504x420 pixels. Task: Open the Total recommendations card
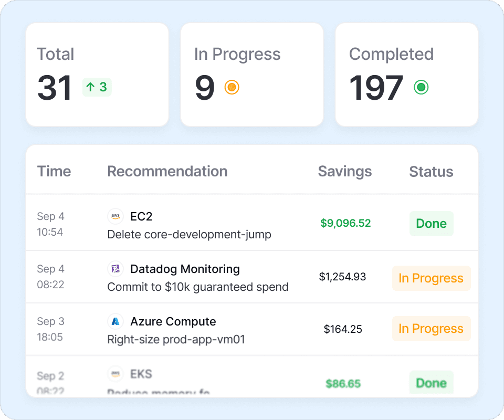[97, 75]
